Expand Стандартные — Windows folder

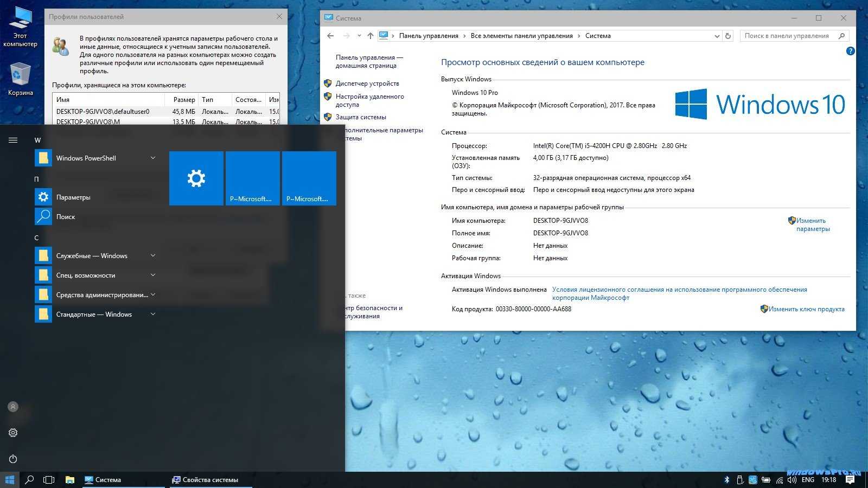coord(153,314)
